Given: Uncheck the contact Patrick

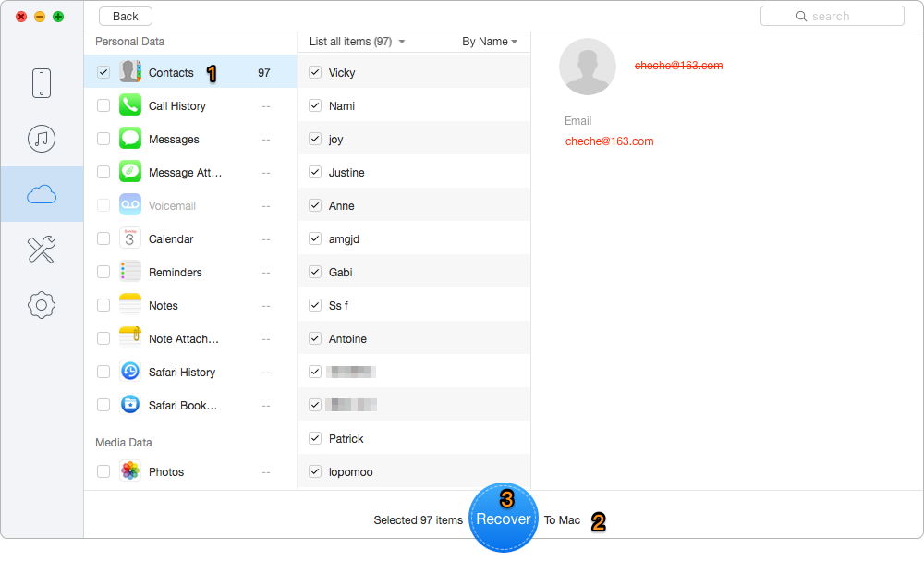Looking at the screenshot, I should (315, 438).
